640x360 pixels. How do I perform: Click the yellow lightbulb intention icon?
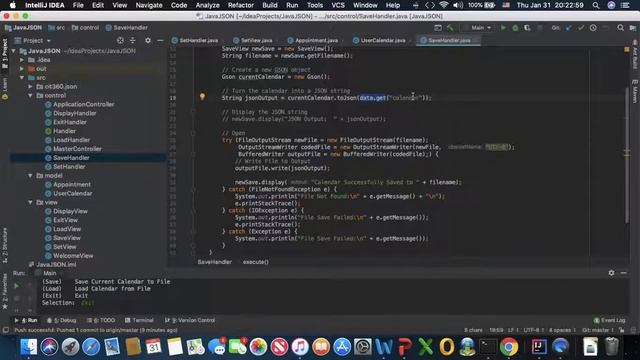(202, 97)
